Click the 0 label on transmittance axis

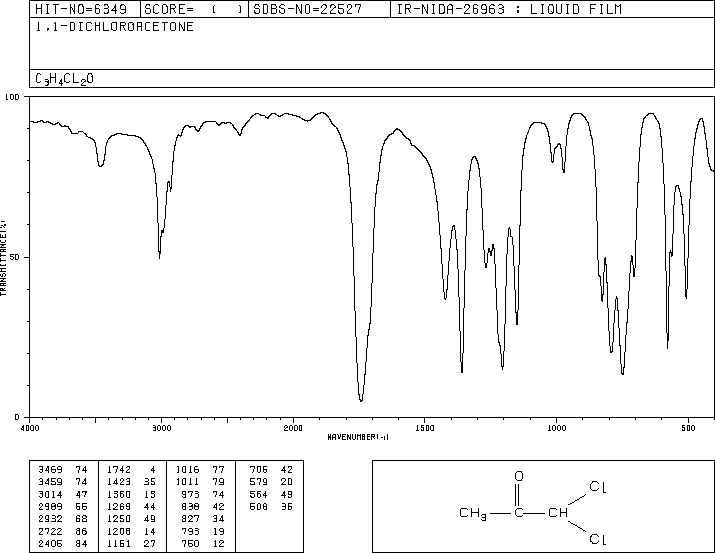pos(17,417)
